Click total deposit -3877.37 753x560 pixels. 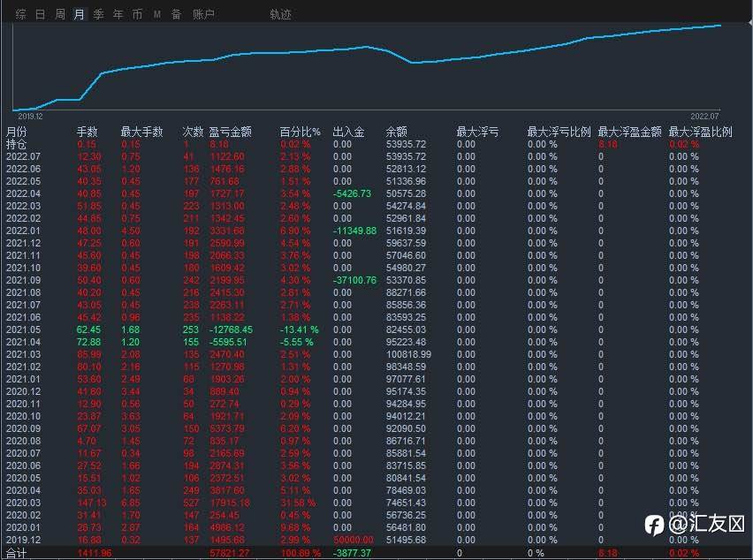click(352, 553)
